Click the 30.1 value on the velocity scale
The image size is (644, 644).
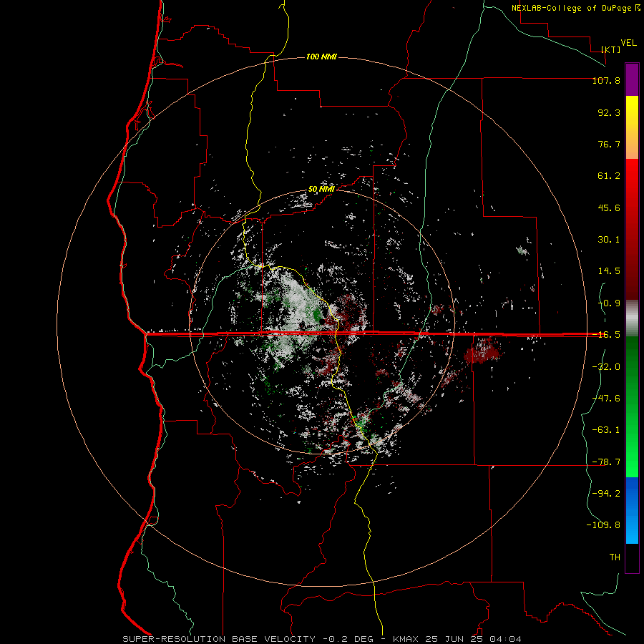[609, 240]
